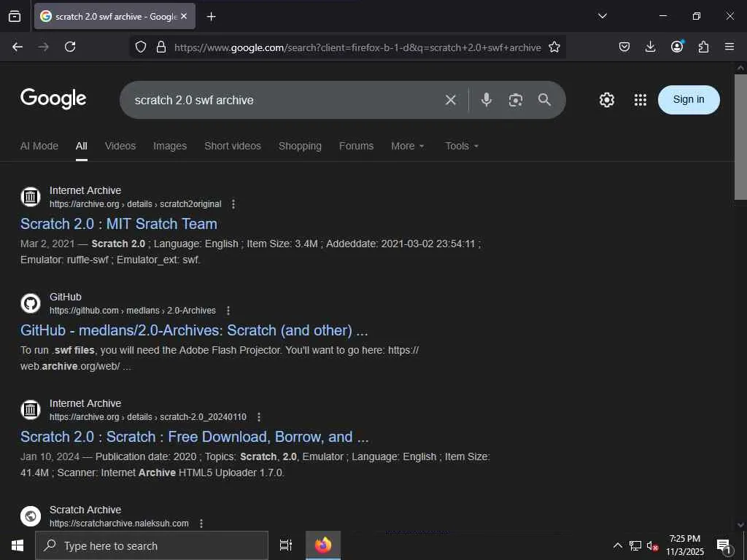747x560 pixels.
Task: Click inside the Google search box
Action: click(286, 100)
